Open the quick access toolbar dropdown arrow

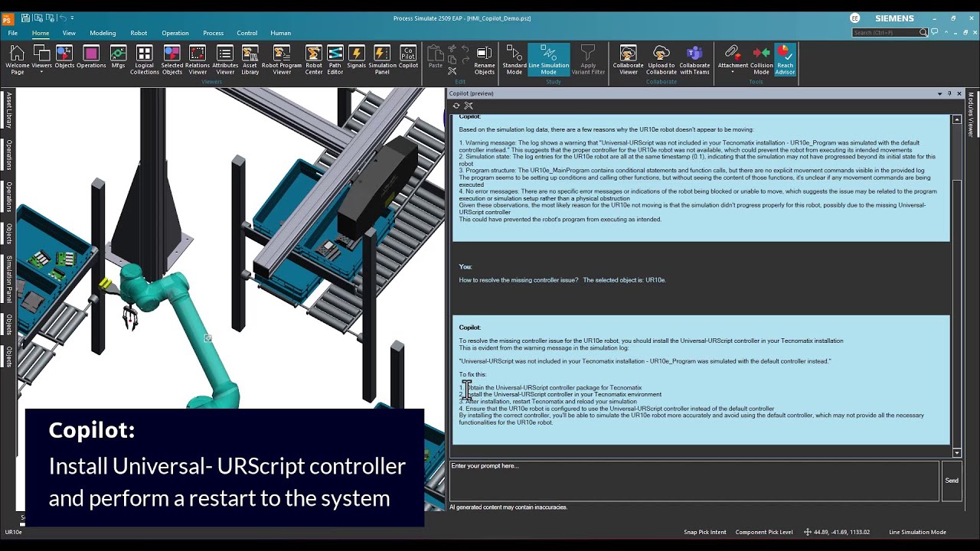pyautogui.click(x=73, y=18)
